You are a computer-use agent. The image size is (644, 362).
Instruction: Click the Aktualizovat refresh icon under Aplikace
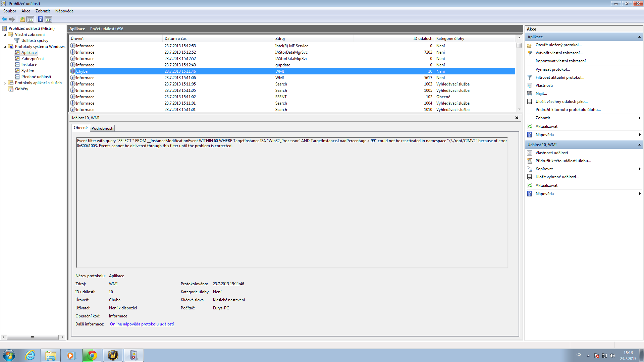(530, 126)
